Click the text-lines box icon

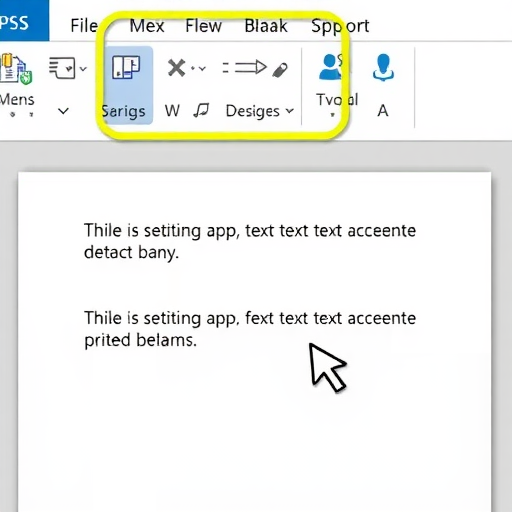[x=62, y=68]
